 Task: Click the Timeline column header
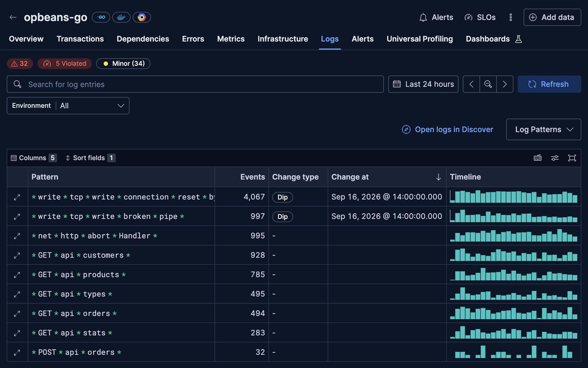[x=513, y=177]
